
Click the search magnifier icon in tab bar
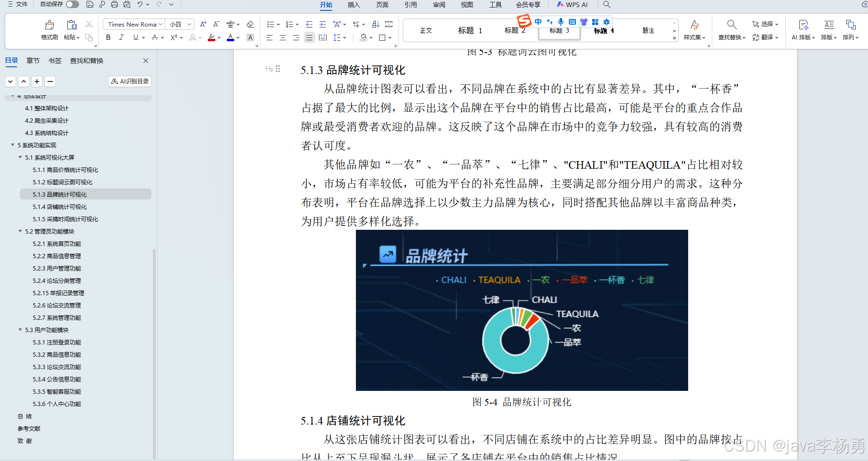(607, 4)
